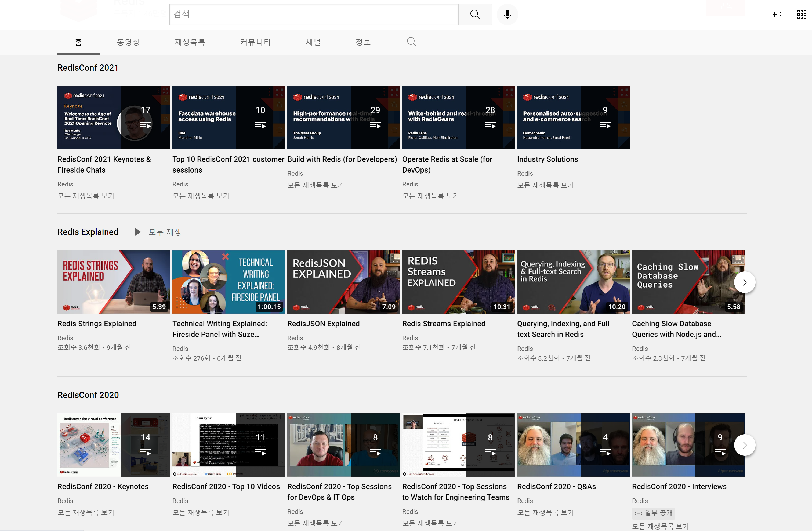The width and height of the screenshot is (812, 531).
Task: Click 모든 재생목록 보기 under Build with Redis
Action: click(x=315, y=185)
